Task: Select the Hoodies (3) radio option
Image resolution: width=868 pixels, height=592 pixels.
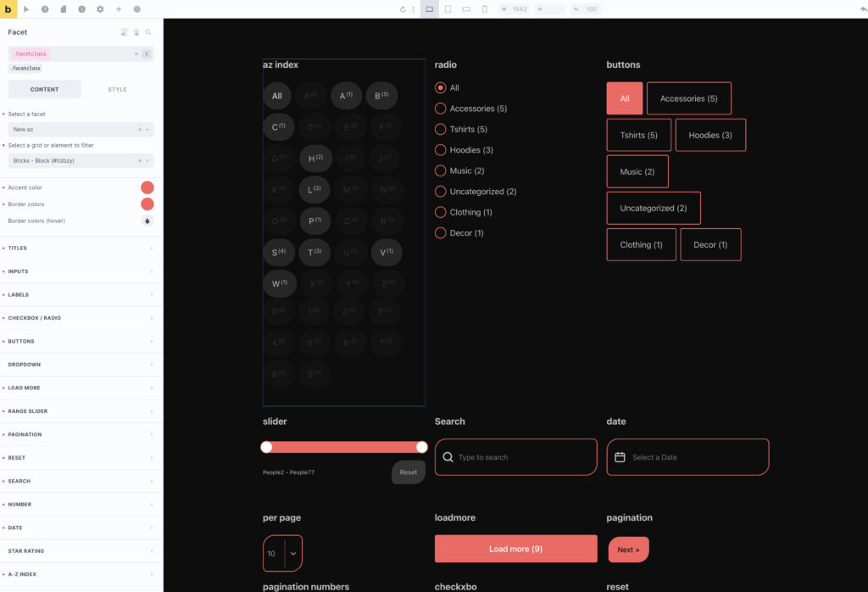Action: click(x=440, y=150)
